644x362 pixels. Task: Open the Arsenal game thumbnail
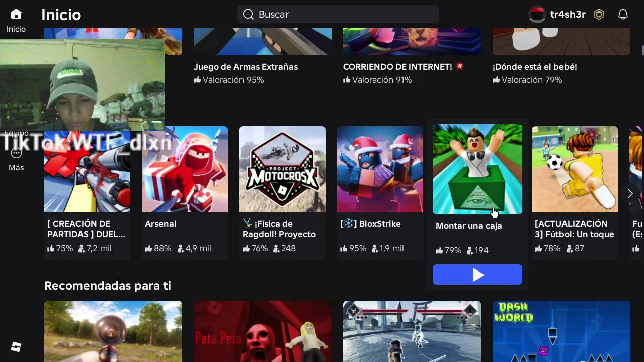click(x=185, y=169)
